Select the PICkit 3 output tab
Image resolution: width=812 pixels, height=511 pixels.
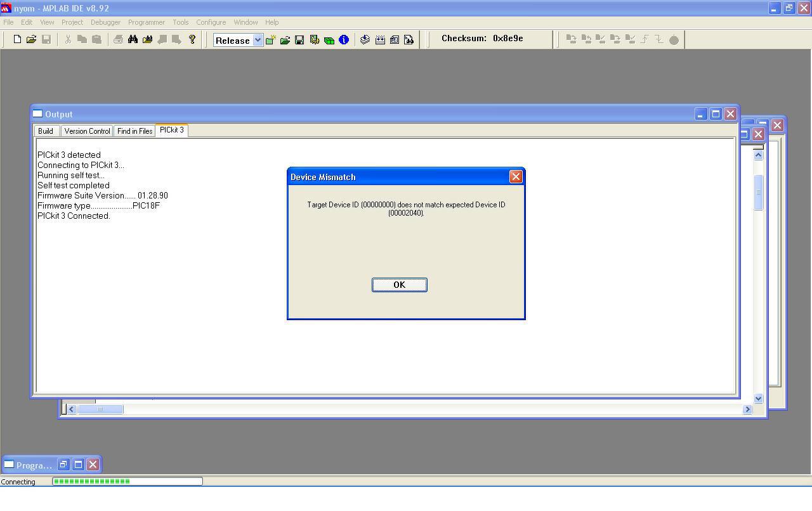pyautogui.click(x=172, y=130)
